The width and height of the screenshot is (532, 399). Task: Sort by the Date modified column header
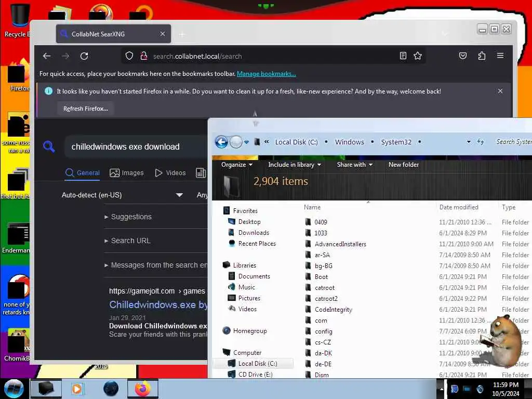point(459,207)
